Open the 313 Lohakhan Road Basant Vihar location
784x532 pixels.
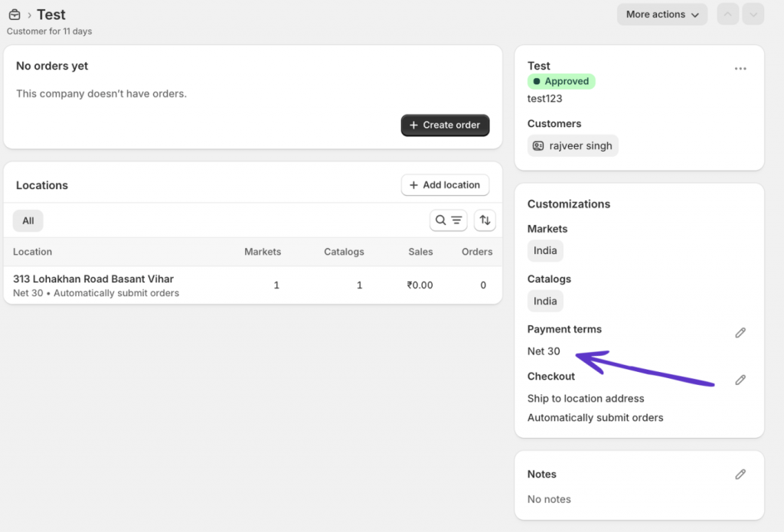click(x=93, y=279)
